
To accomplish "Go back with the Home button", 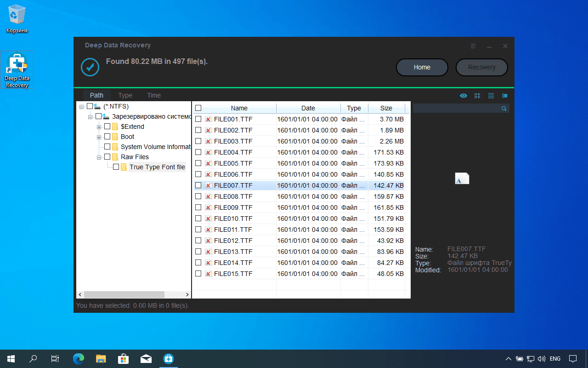I will click(x=422, y=67).
